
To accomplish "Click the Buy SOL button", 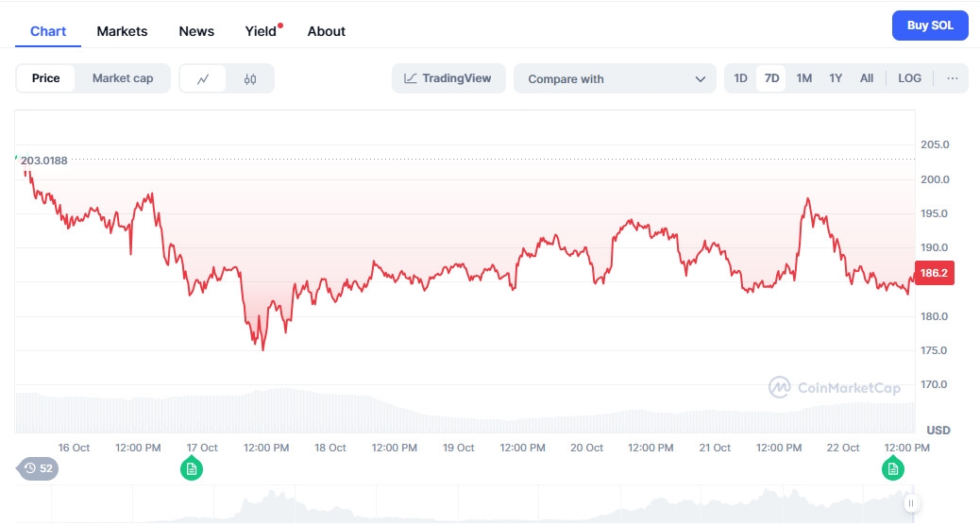I will (x=930, y=25).
